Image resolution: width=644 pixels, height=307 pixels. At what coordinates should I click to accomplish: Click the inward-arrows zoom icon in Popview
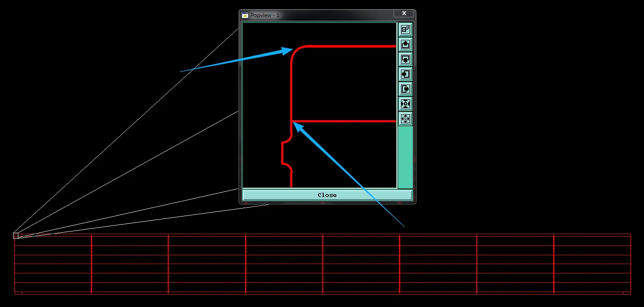[x=405, y=104]
